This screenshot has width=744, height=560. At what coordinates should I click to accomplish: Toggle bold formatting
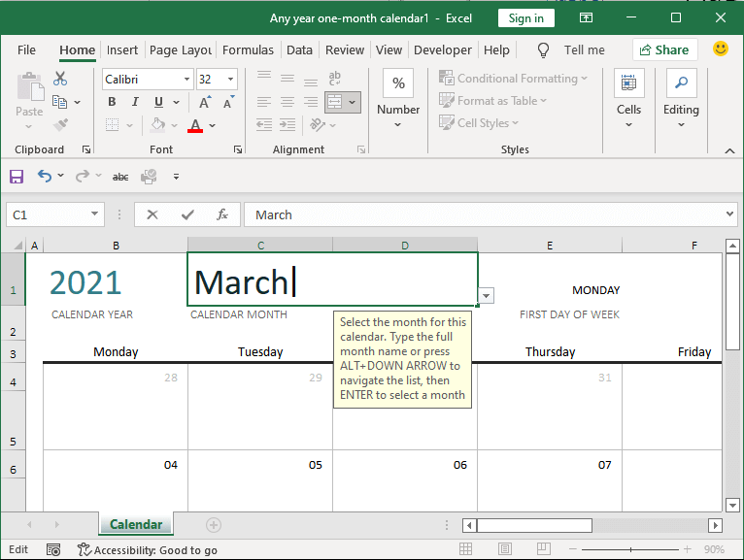click(112, 102)
